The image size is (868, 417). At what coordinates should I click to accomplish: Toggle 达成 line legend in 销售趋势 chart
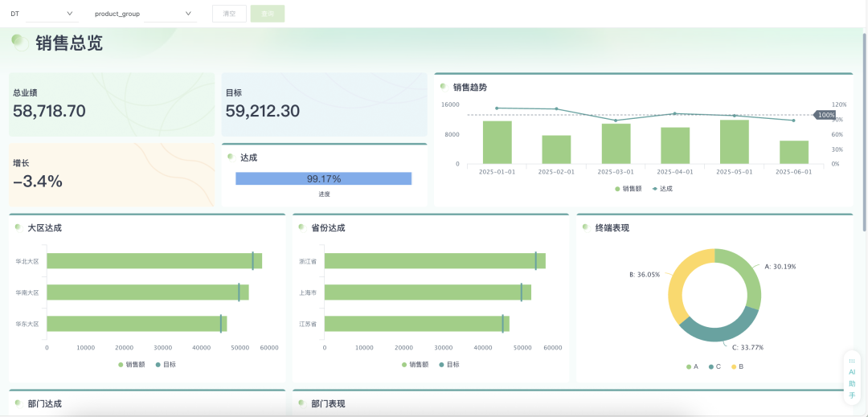pyautogui.click(x=662, y=189)
